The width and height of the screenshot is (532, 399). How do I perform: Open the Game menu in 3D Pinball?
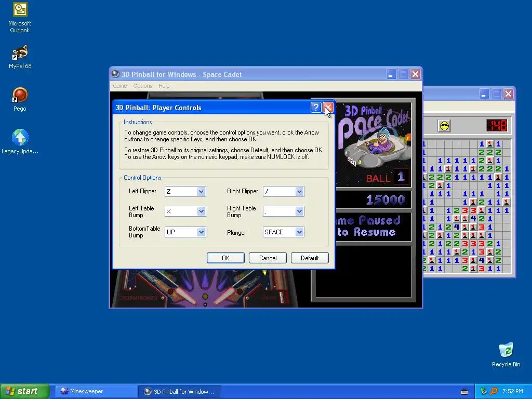tap(120, 86)
